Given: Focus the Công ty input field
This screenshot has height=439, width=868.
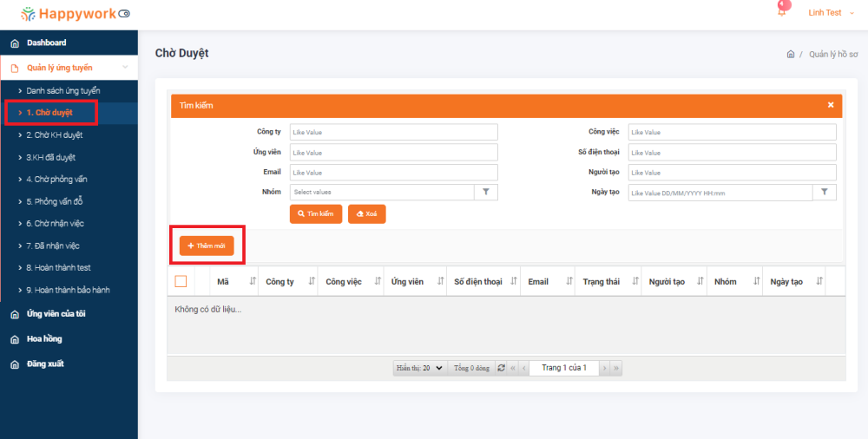Looking at the screenshot, I should coord(393,132).
